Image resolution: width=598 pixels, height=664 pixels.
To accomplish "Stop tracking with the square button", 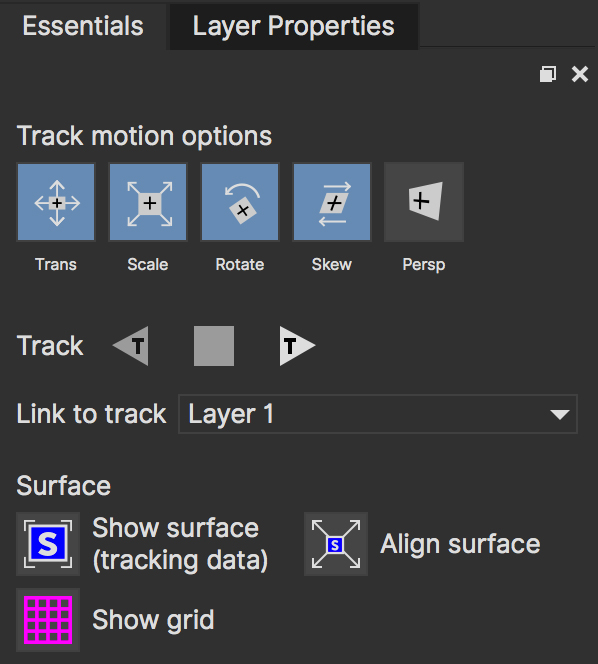I will click(x=214, y=346).
